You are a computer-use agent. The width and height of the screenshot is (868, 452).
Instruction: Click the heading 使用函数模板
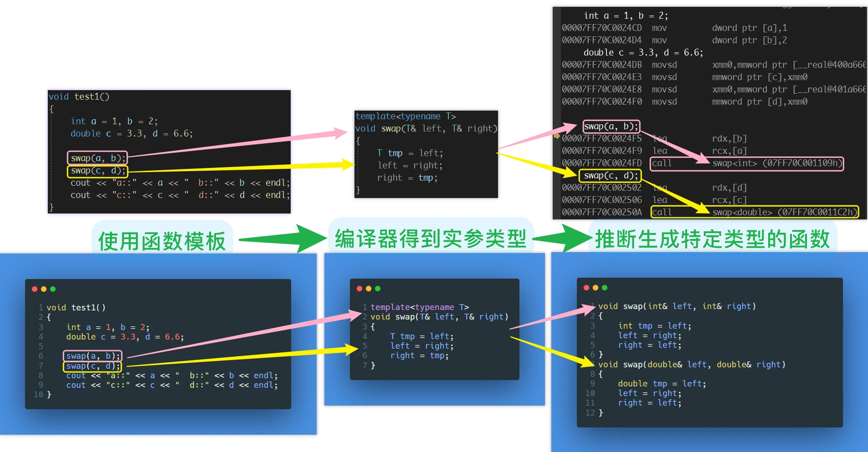click(162, 241)
